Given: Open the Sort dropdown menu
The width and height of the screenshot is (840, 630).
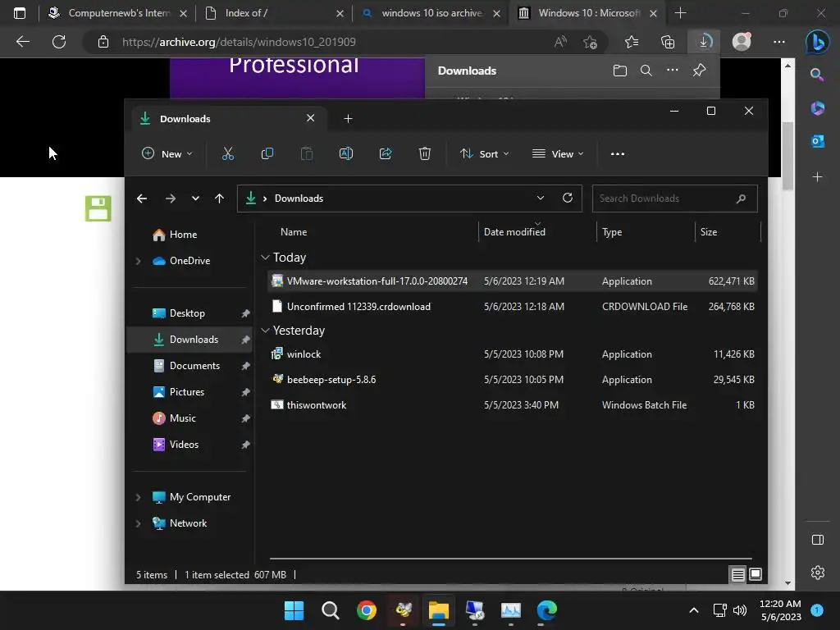Looking at the screenshot, I should pos(484,153).
